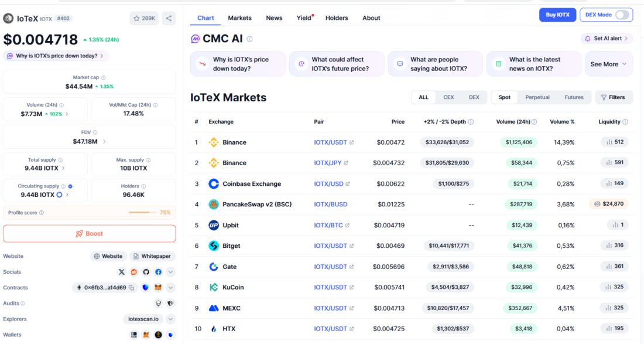Click the share icon next to watchlist
The height and width of the screenshot is (344, 644).
tap(169, 18)
